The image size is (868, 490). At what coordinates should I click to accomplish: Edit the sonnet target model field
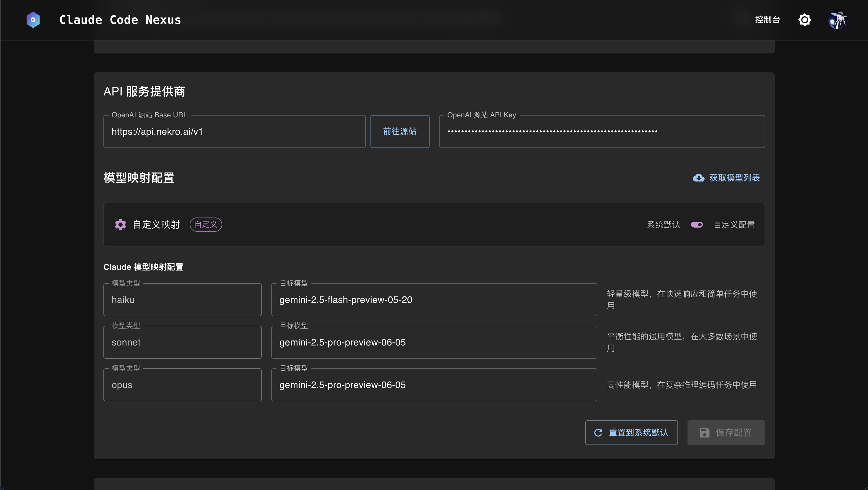434,342
